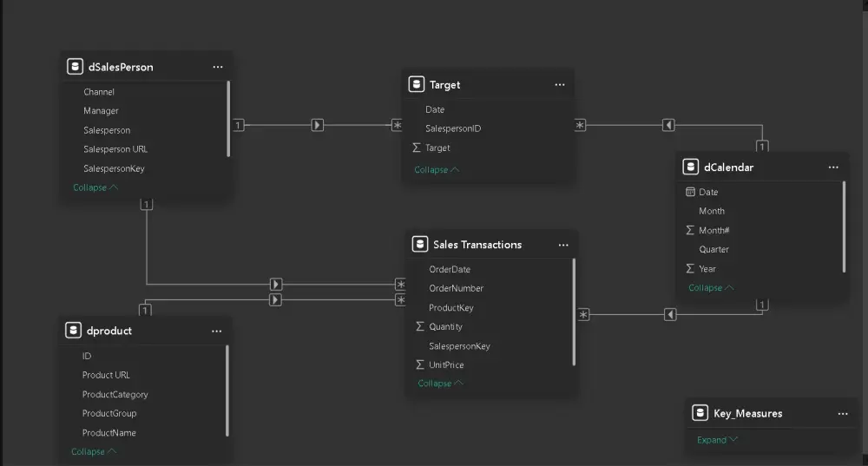Collapse the dSalesPerson table
Viewport: 868px width, 466px height.
click(x=95, y=187)
